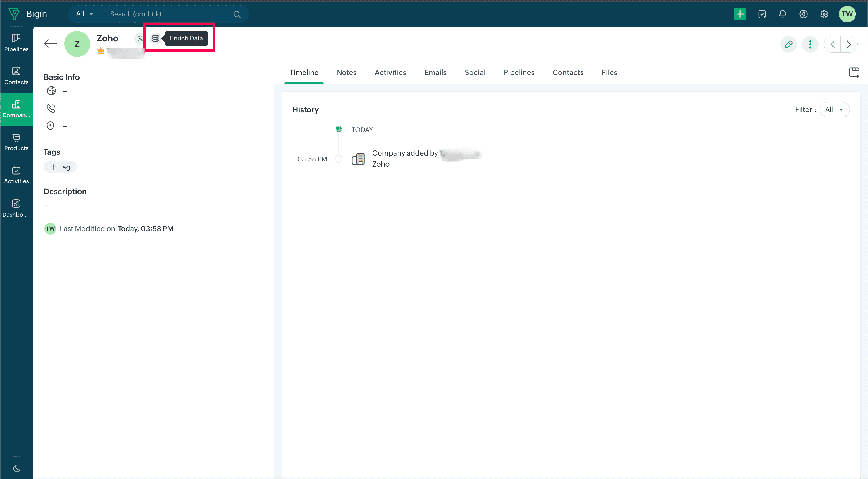
Task: Switch to the Notes tab
Action: click(346, 72)
